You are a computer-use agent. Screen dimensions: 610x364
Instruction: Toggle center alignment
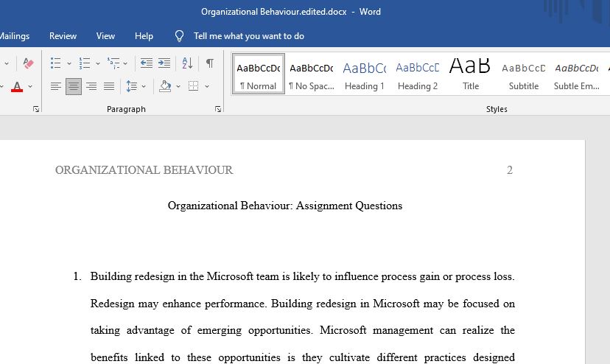(x=74, y=86)
